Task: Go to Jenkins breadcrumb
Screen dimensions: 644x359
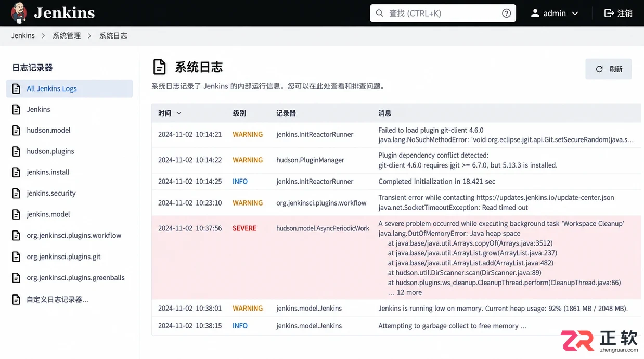Action: point(23,36)
